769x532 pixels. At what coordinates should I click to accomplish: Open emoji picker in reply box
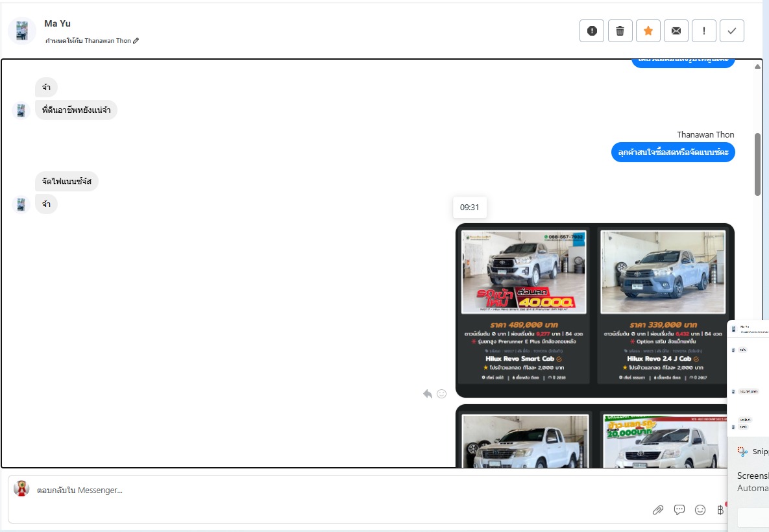click(x=700, y=510)
